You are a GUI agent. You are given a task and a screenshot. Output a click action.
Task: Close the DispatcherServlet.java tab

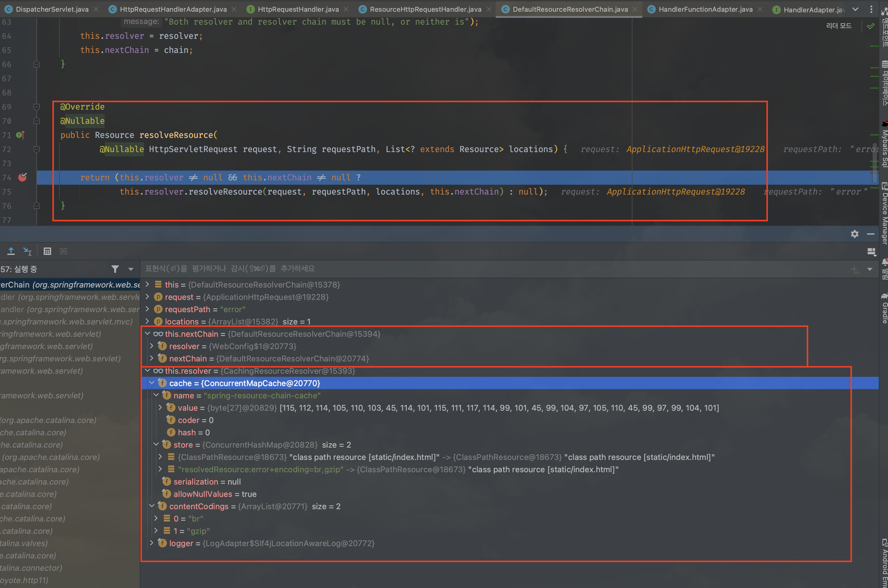96,9
